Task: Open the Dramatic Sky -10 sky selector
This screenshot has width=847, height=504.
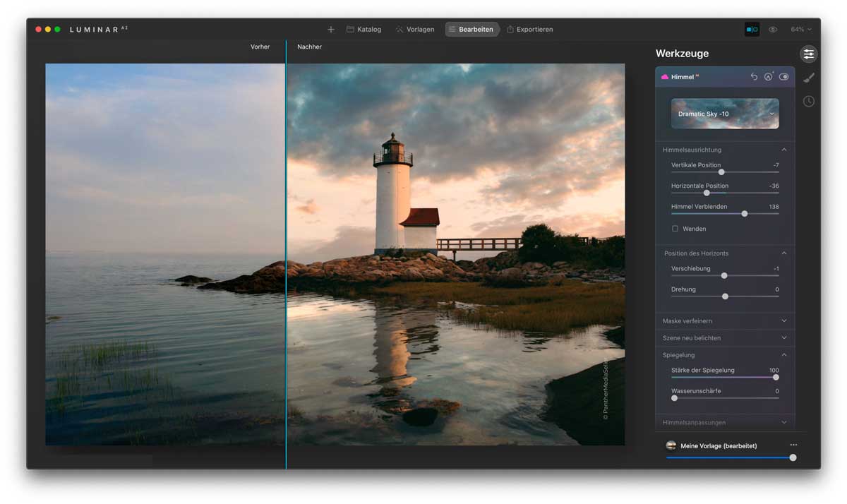Action: pyautogui.click(x=725, y=114)
